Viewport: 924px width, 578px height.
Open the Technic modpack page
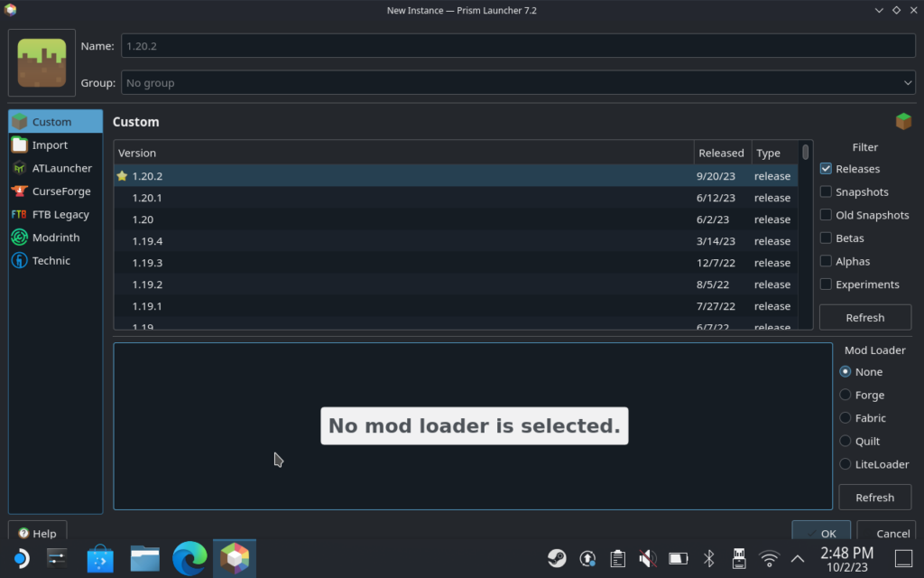point(55,260)
